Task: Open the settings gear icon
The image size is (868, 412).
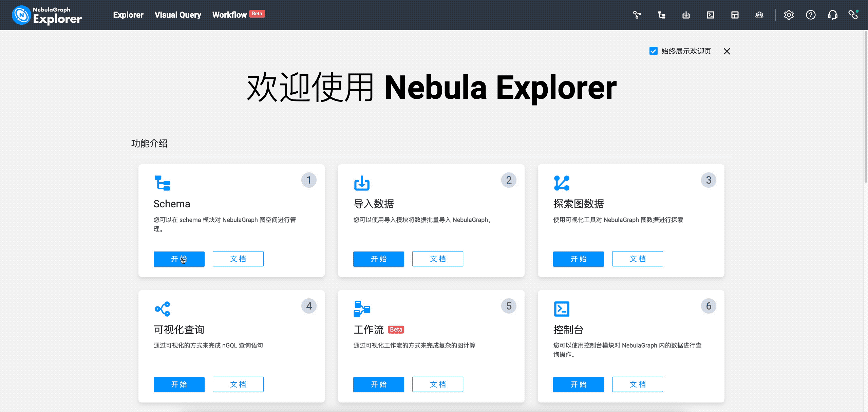Action: click(x=789, y=15)
